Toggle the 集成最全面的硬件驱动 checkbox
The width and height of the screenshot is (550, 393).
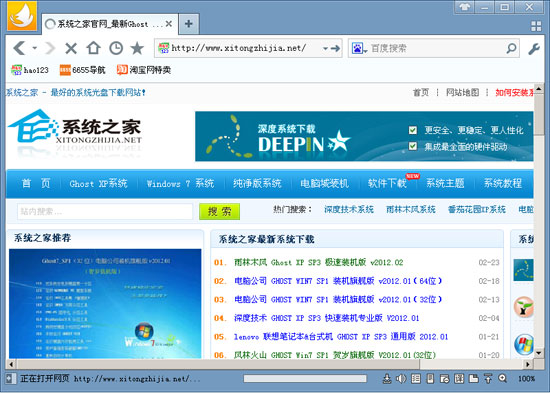413,146
